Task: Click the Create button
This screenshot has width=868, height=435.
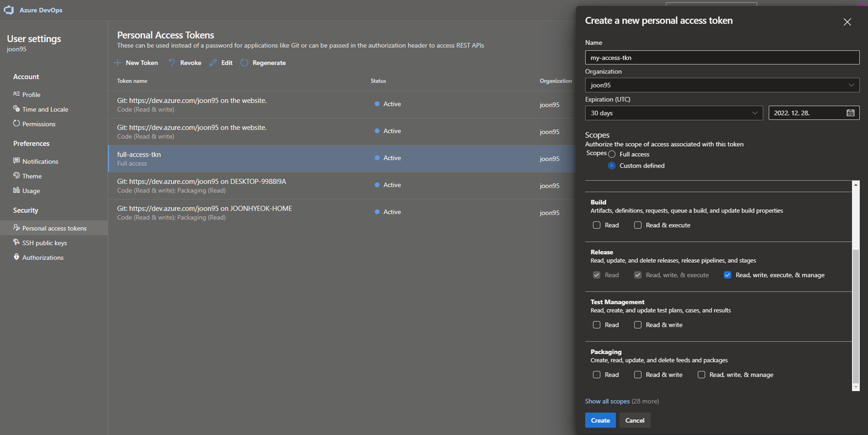Action: click(600, 420)
